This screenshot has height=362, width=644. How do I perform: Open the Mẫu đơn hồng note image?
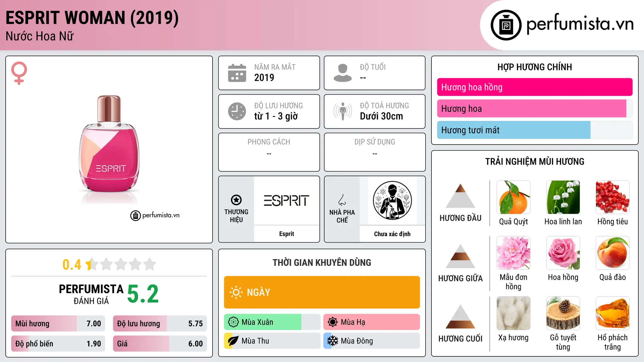pos(514,253)
